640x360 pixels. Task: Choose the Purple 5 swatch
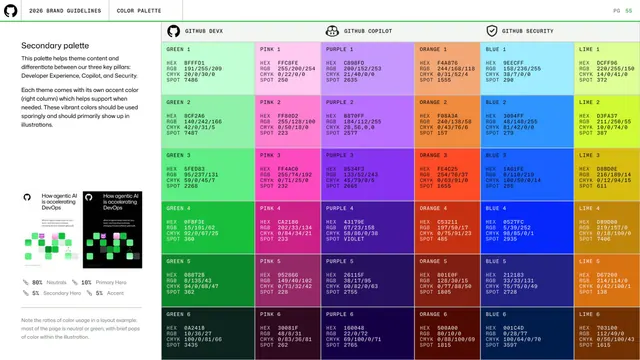point(368,280)
